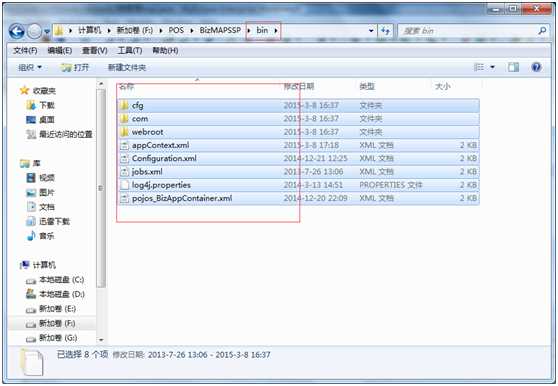Open 本地磁盘 (C:) drive
The height and width of the screenshot is (386, 558).
(62, 280)
